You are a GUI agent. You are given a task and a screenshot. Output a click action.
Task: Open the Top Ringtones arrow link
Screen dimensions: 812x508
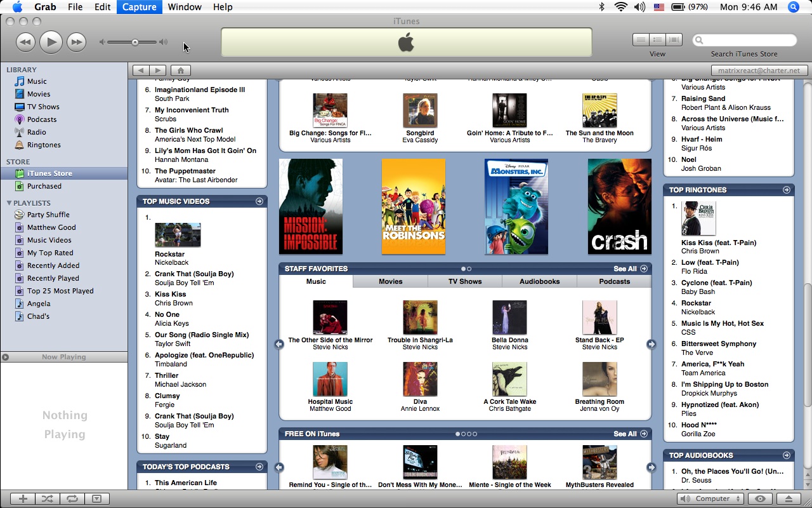click(x=786, y=190)
